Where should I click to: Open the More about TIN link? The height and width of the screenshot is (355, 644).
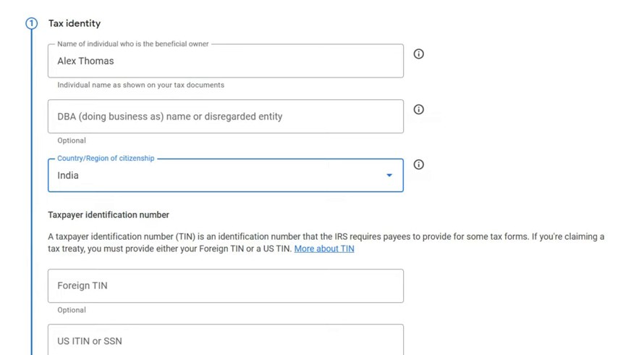pyautogui.click(x=324, y=249)
